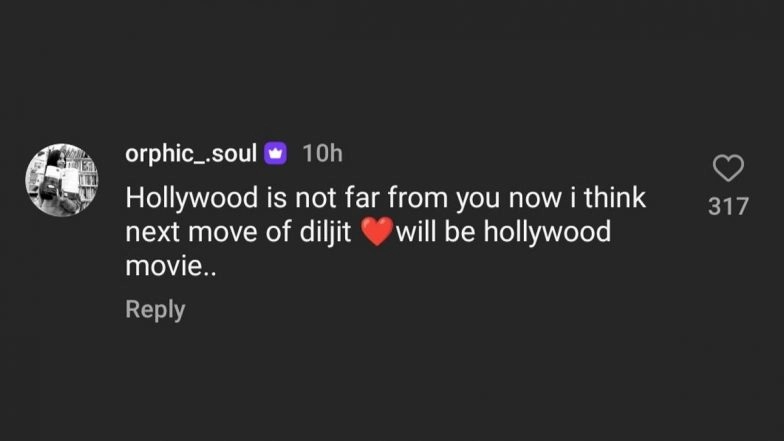
Task: Open orphic_.soul's profile picture
Action: [x=61, y=179]
